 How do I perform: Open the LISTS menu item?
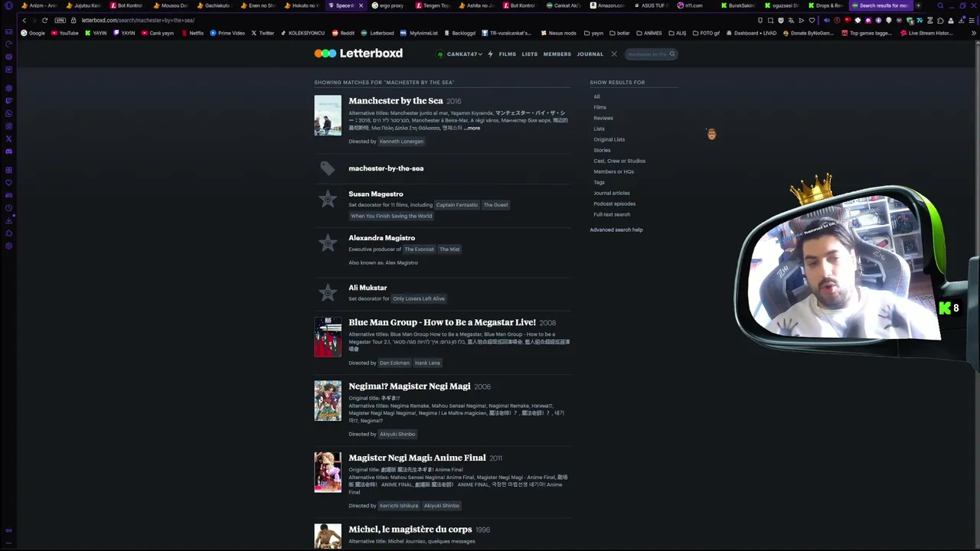pos(530,54)
